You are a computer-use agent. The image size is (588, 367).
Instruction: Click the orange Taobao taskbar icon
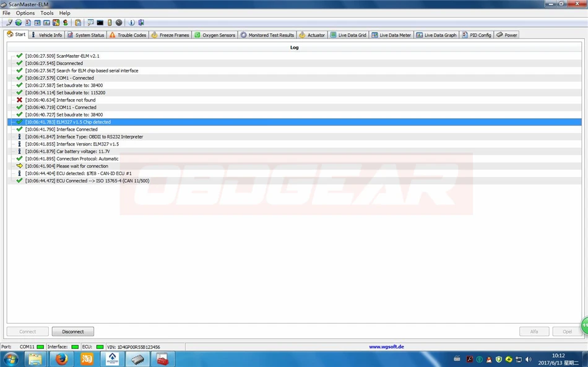[87, 359]
